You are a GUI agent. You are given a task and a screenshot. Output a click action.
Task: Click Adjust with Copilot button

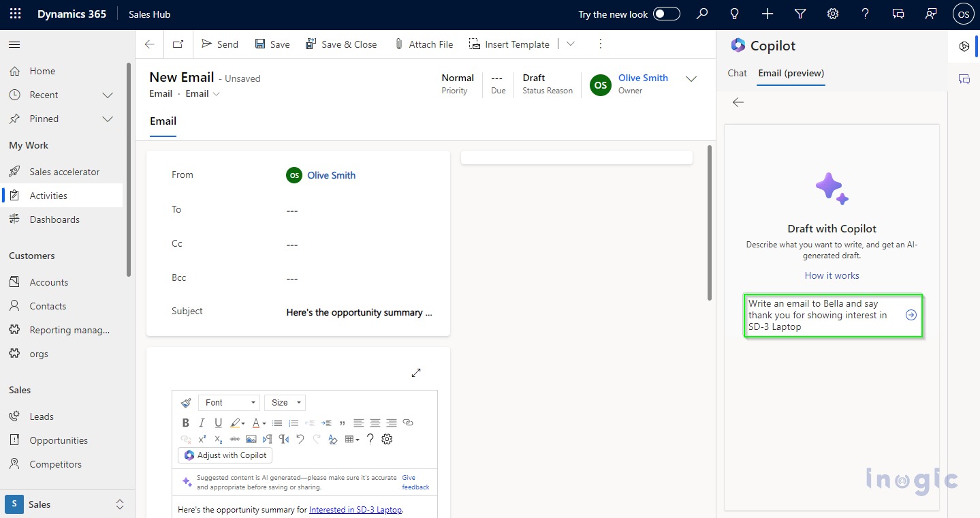click(x=225, y=455)
